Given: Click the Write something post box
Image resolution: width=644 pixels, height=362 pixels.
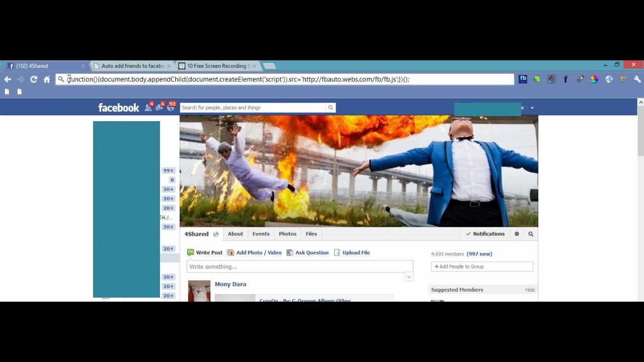Looking at the screenshot, I should click(300, 266).
